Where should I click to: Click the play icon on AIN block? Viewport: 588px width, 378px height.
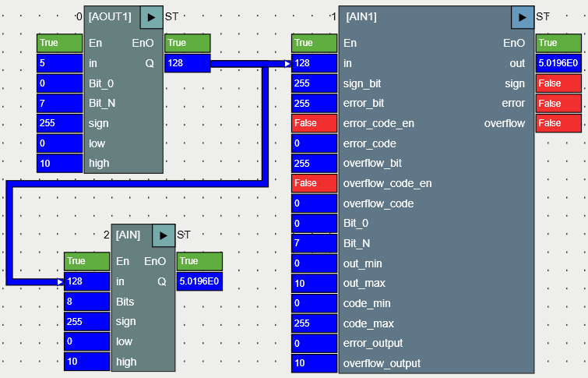(164, 235)
